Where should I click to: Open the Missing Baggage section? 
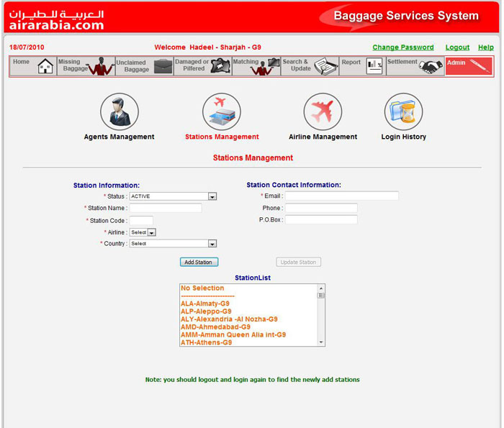pyautogui.click(x=86, y=66)
